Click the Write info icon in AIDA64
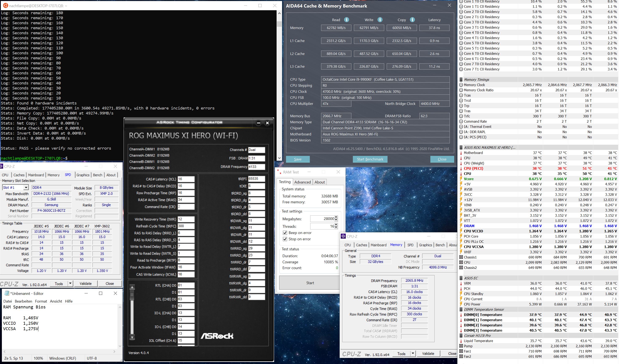 pos(380,20)
